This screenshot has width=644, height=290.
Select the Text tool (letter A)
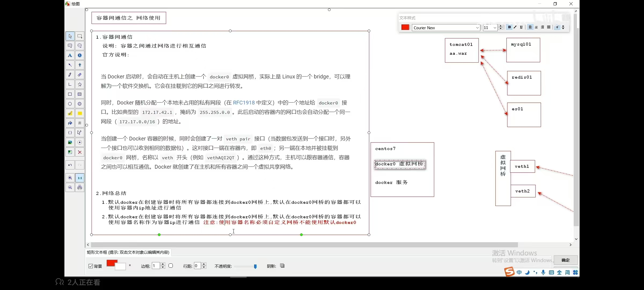pos(70,56)
